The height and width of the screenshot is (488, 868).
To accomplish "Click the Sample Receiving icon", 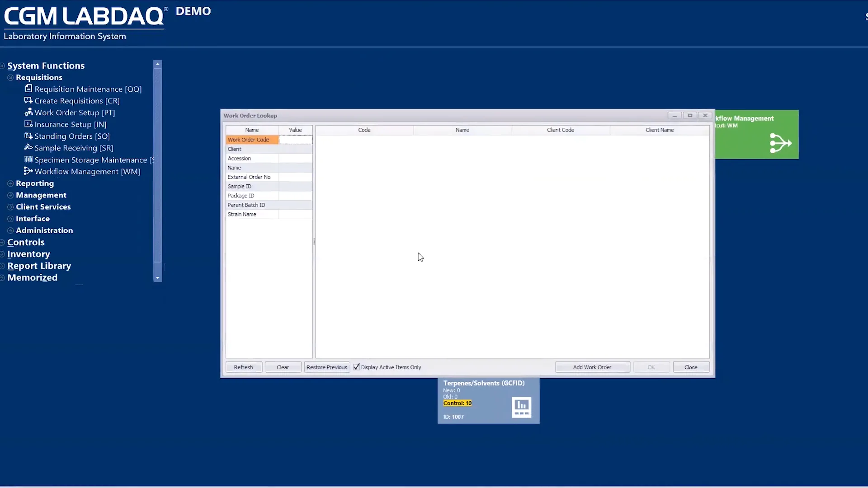I will pyautogui.click(x=28, y=147).
